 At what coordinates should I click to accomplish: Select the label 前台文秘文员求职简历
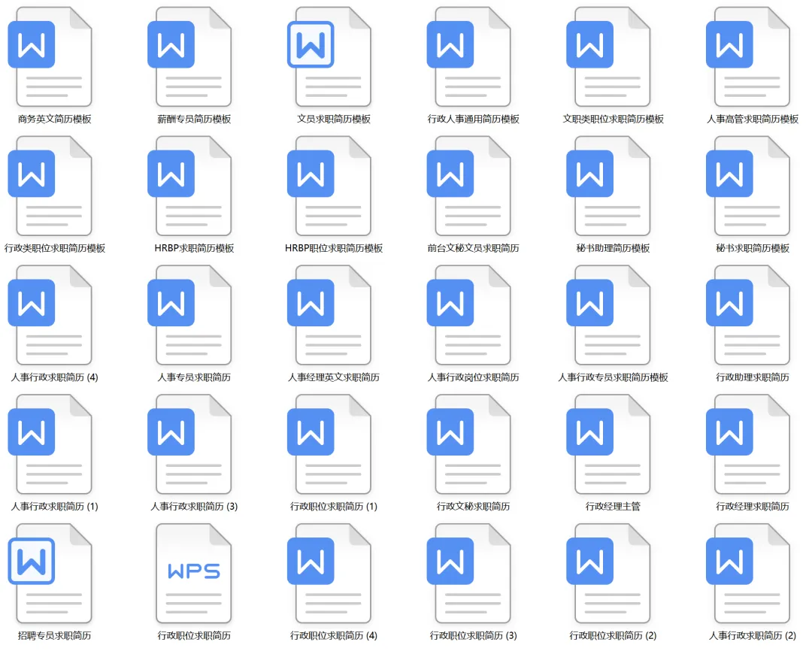(x=474, y=248)
